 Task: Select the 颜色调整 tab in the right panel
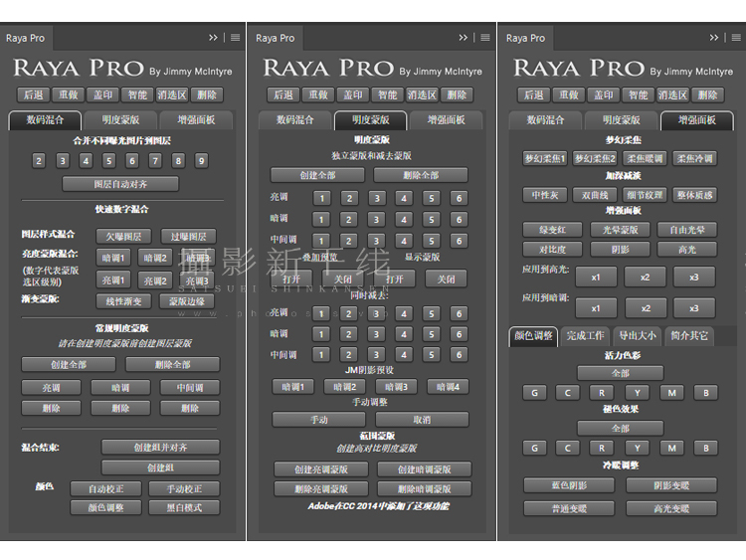533,336
